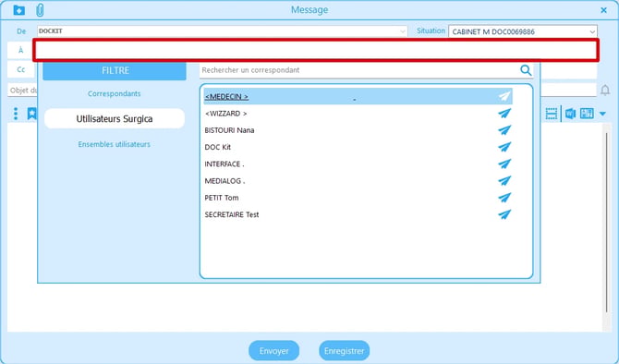Click the Objet du message field
Screen dimensions: 619x364
(22, 91)
